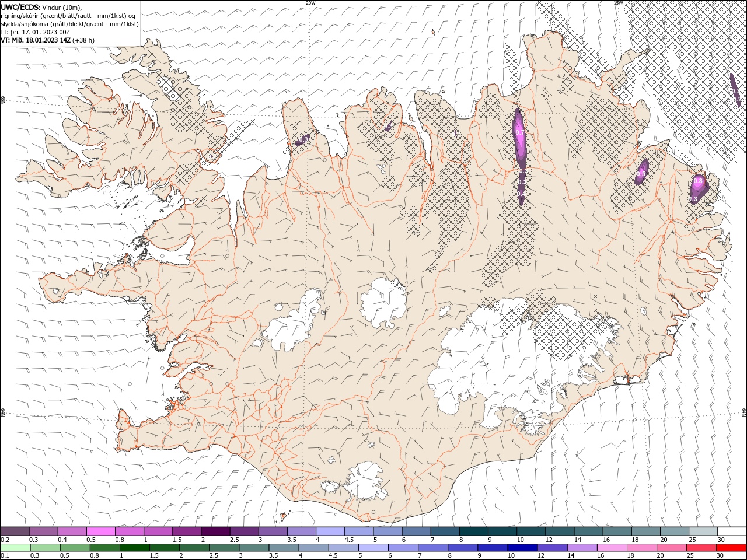Click the '20W' longitude label at top
The height and width of the screenshot is (560, 747).
click(310, 3)
